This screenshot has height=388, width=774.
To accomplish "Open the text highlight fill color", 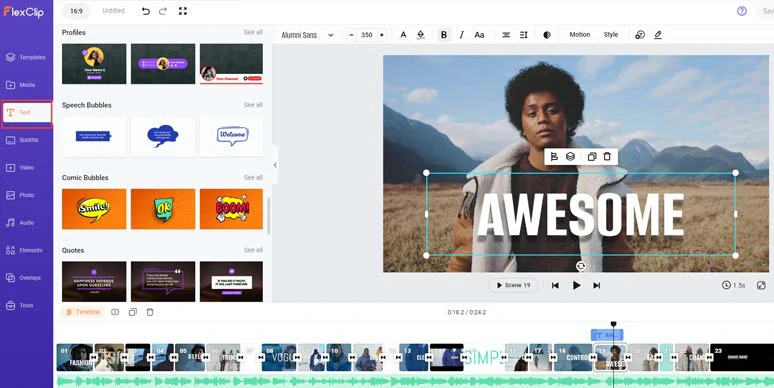I will click(421, 35).
